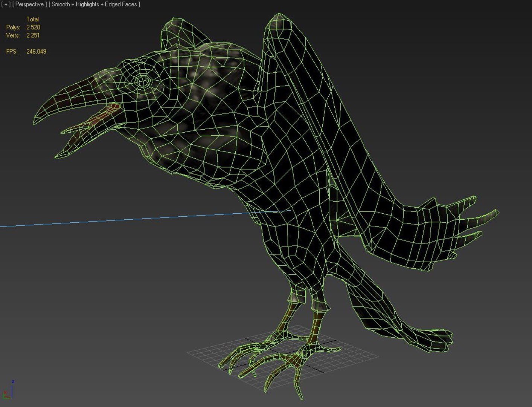Click the FPS: label
The height and width of the screenshot is (407, 532).
click(12, 52)
